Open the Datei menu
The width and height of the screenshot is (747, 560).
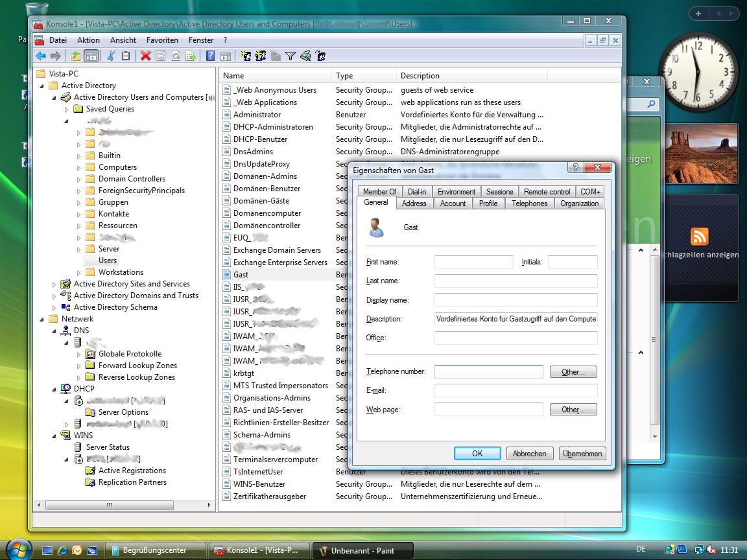tap(58, 40)
